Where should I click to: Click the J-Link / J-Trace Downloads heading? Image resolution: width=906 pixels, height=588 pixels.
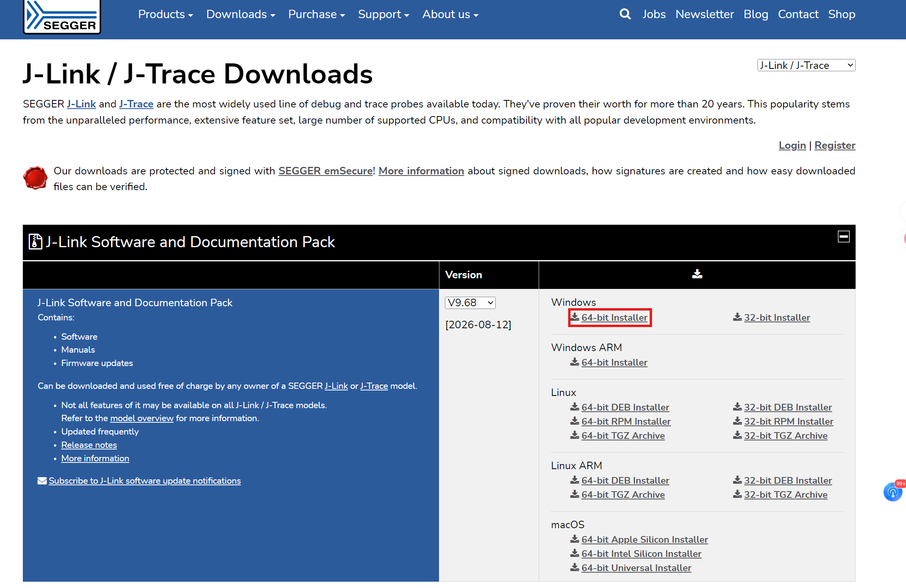tap(198, 74)
